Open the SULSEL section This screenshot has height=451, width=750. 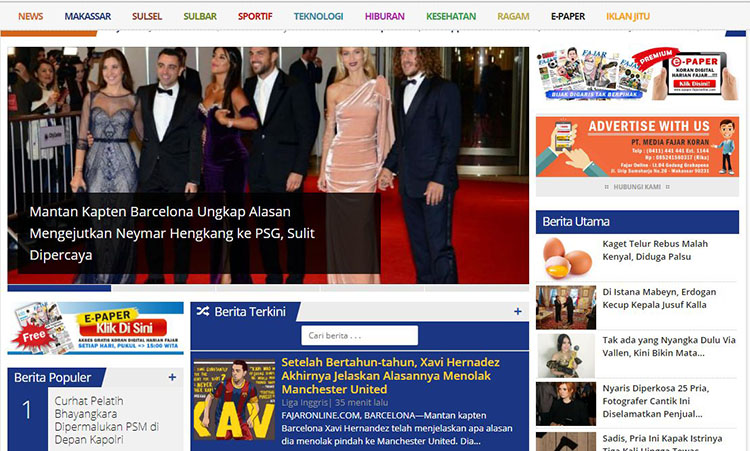coord(147,16)
